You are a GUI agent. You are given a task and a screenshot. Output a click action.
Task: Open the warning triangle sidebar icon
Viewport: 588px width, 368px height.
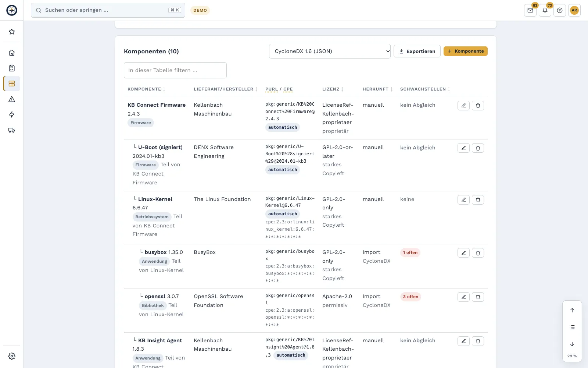(x=12, y=99)
